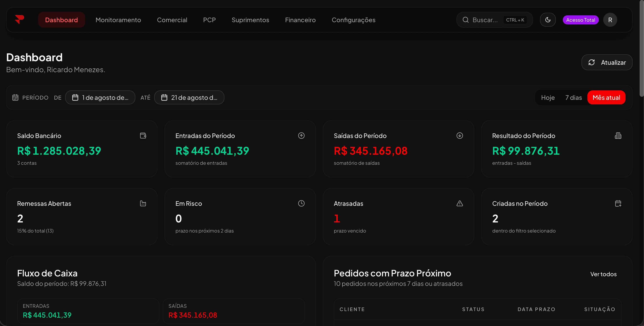Open the start date picker 1 de agosto
Image resolution: width=644 pixels, height=326 pixels.
coord(100,97)
